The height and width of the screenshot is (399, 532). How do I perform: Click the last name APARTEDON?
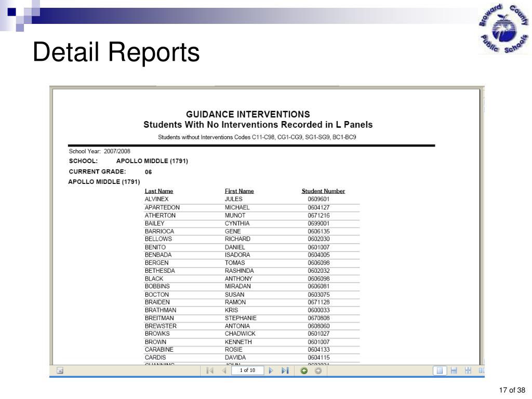(x=162, y=207)
